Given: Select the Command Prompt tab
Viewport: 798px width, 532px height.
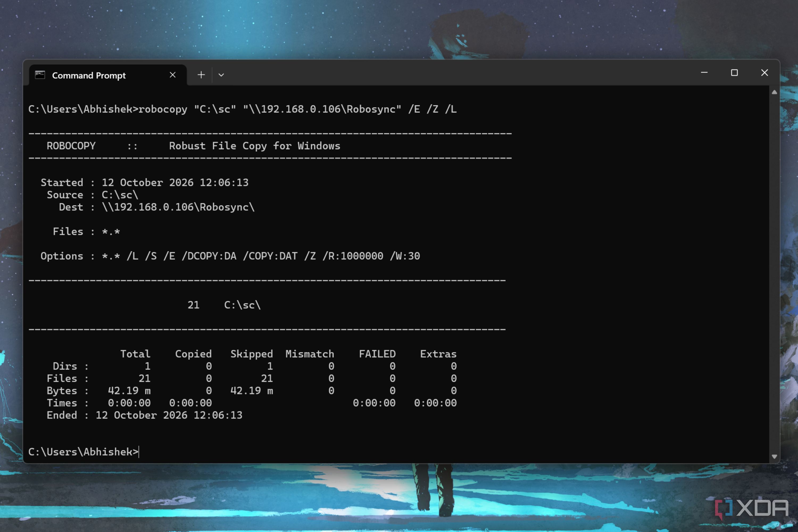Looking at the screenshot, I should (107, 75).
